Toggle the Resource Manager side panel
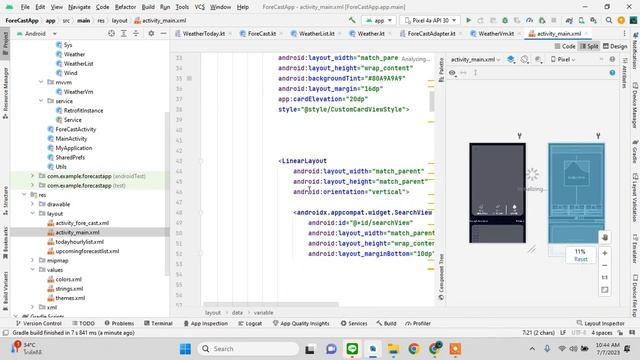This screenshot has height=360, width=640. click(5, 93)
